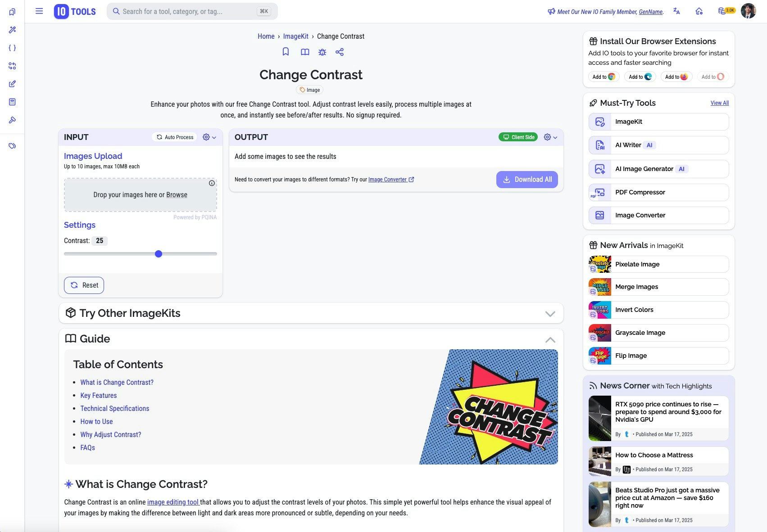Screen dimensions: 767x532
Task: Open the language translate icon
Action: point(676,11)
